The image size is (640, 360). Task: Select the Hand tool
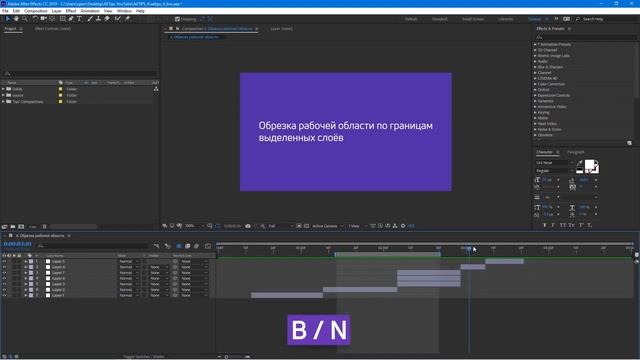pyautogui.click(x=16, y=19)
